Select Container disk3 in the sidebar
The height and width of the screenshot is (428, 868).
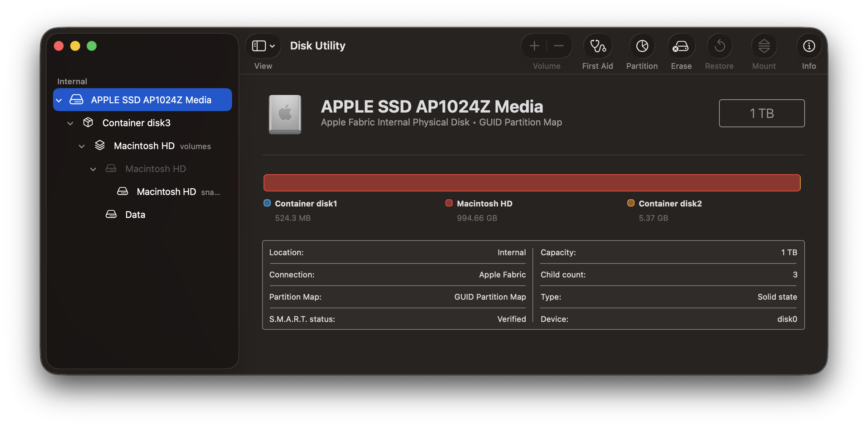[x=136, y=123]
